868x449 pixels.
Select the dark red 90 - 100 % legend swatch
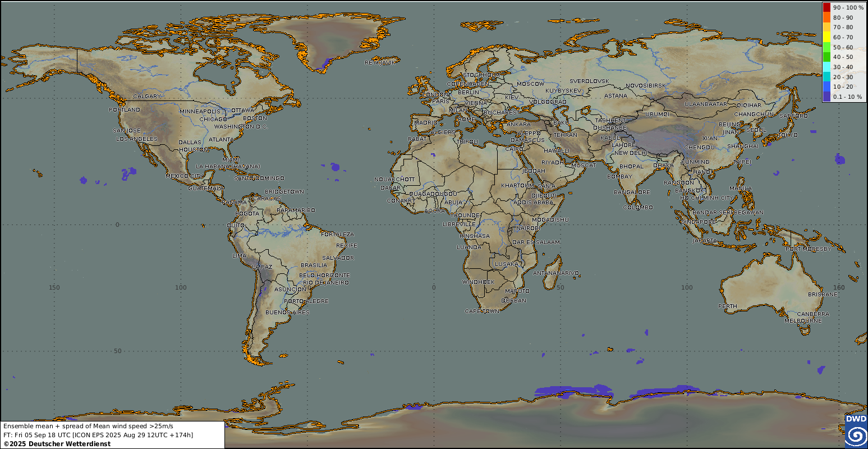point(826,8)
